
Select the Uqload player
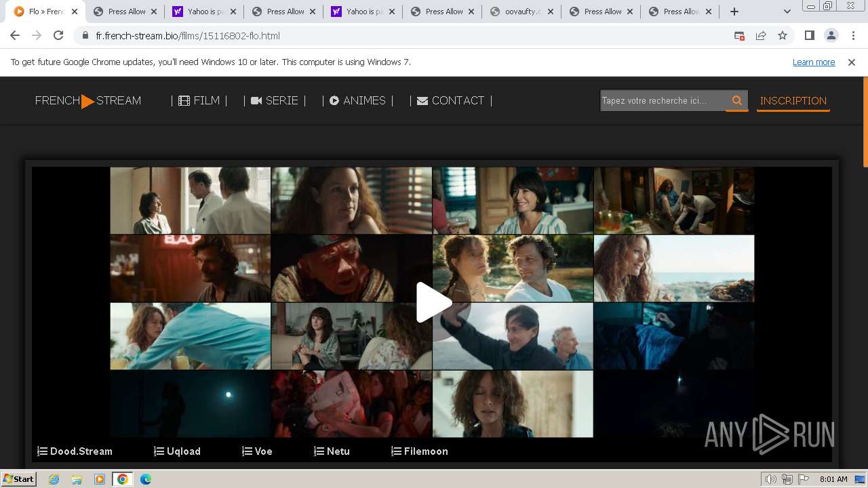click(177, 451)
